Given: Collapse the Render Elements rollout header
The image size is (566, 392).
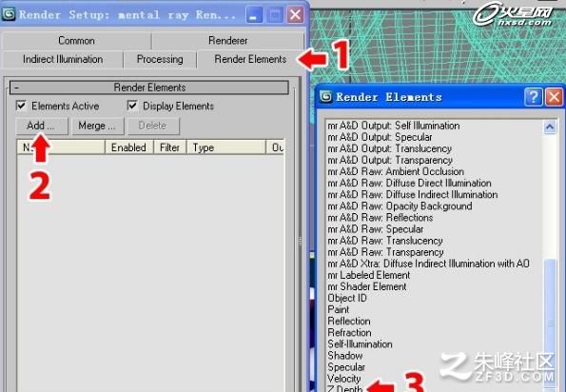Looking at the screenshot, I should coord(149,88).
